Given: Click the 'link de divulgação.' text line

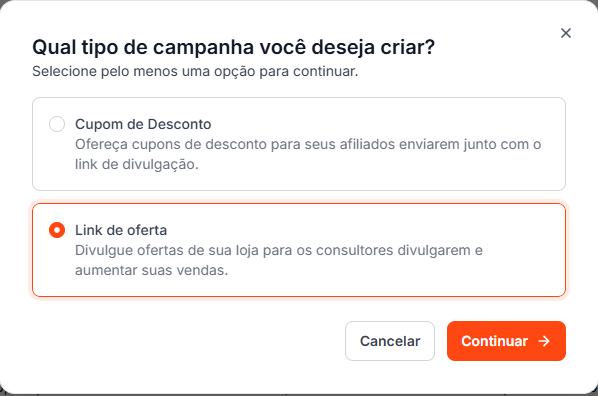Looking at the screenshot, I should tap(137, 164).
